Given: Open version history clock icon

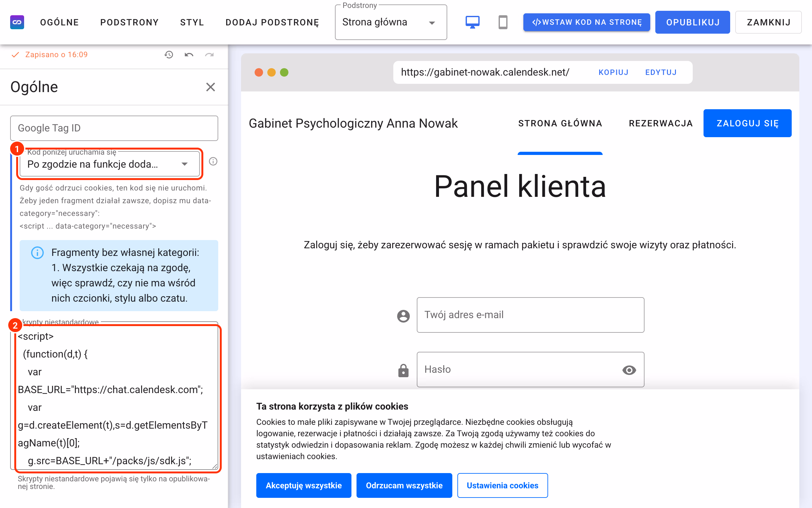Looking at the screenshot, I should (x=169, y=54).
